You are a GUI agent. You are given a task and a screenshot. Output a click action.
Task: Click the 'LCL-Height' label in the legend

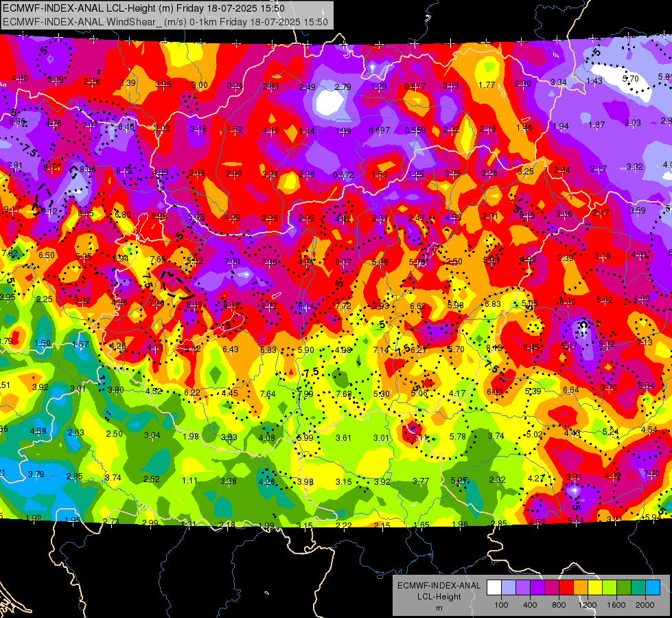[439, 597]
